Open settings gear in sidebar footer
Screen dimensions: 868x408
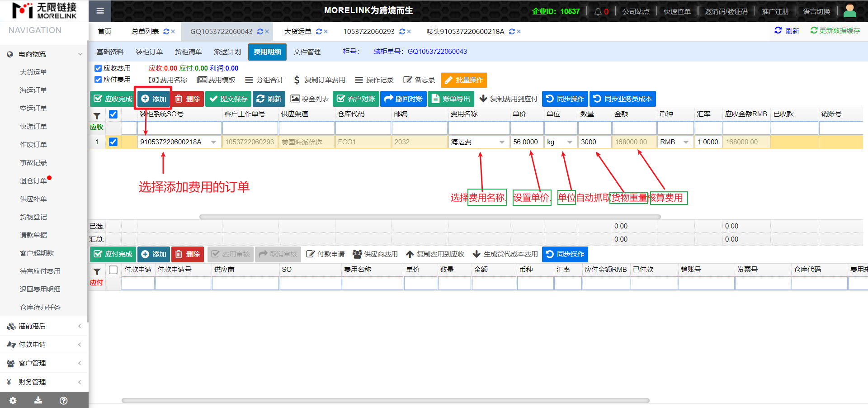point(13,400)
